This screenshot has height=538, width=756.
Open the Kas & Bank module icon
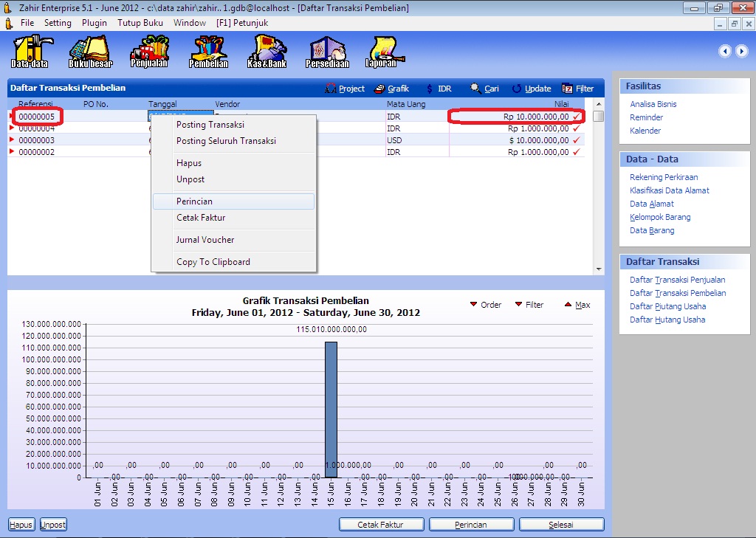point(267,52)
